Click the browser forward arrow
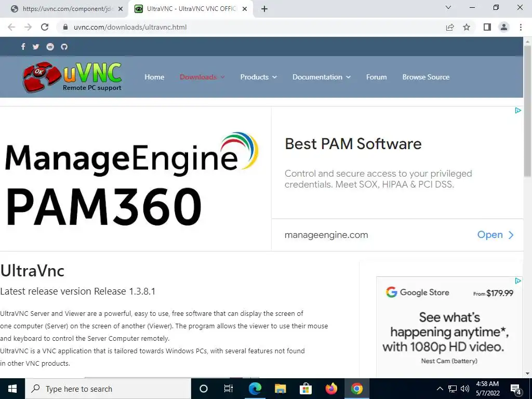 pos(28,27)
